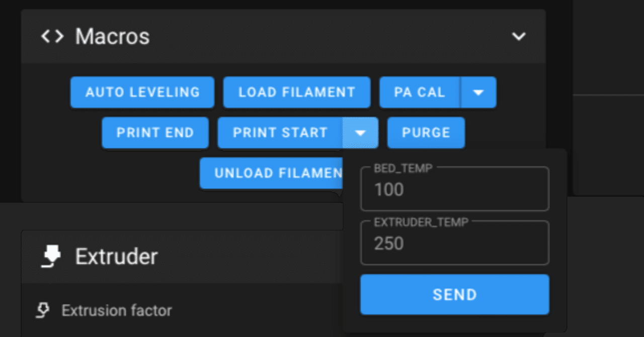The image size is (644, 337).
Task: Collapse the Macros panel with chevron
Action: [x=518, y=36]
